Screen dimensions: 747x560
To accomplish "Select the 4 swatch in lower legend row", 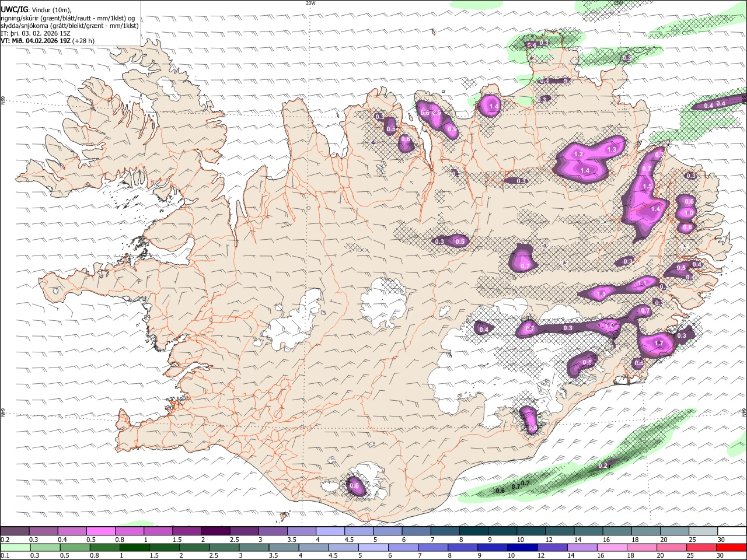I will tap(313, 548).
